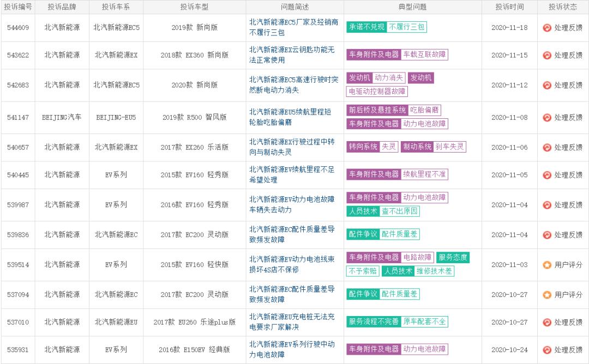Click the 处理反馈 icon for complaint 535931
The width and height of the screenshot is (589, 364).
pos(546,349)
